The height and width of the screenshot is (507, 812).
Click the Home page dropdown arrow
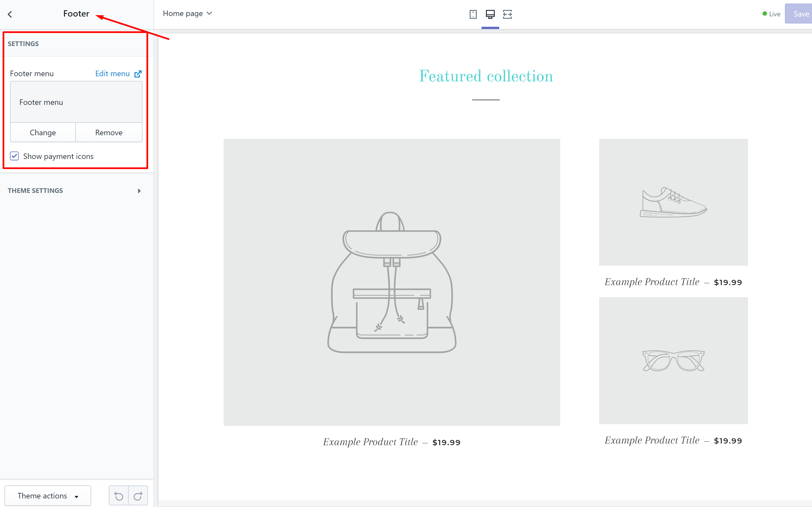[208, 14]
